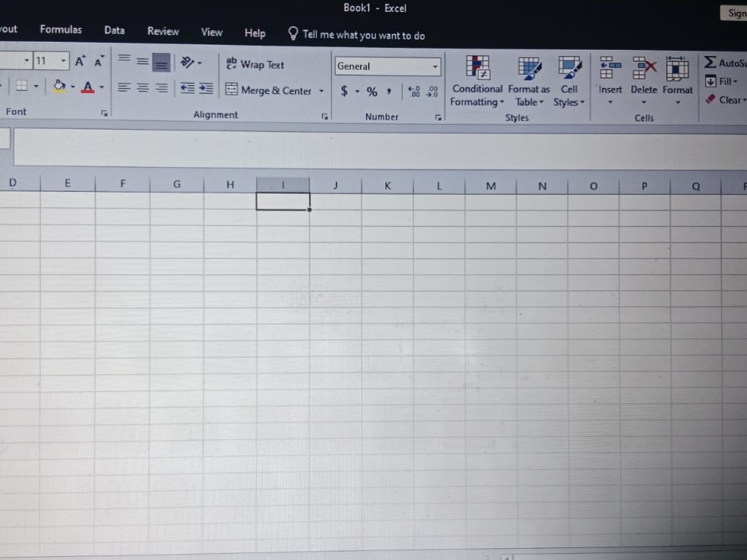This screenshot has height=560, width=747.
Task: Select column header M
Action: coord(491,186)
